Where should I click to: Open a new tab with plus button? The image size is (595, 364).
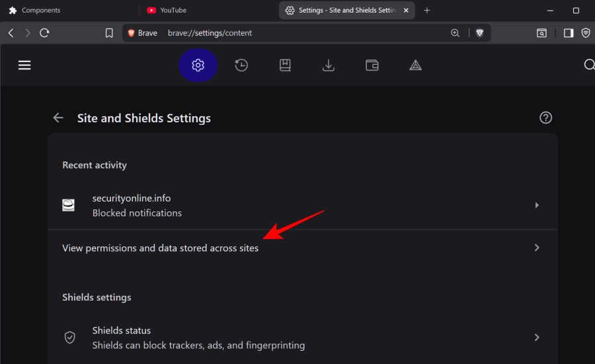[426, 11]
